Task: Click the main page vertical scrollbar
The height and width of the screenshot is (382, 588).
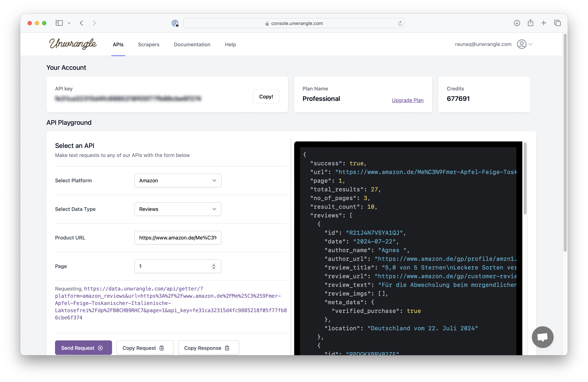Action: [565, 143]
